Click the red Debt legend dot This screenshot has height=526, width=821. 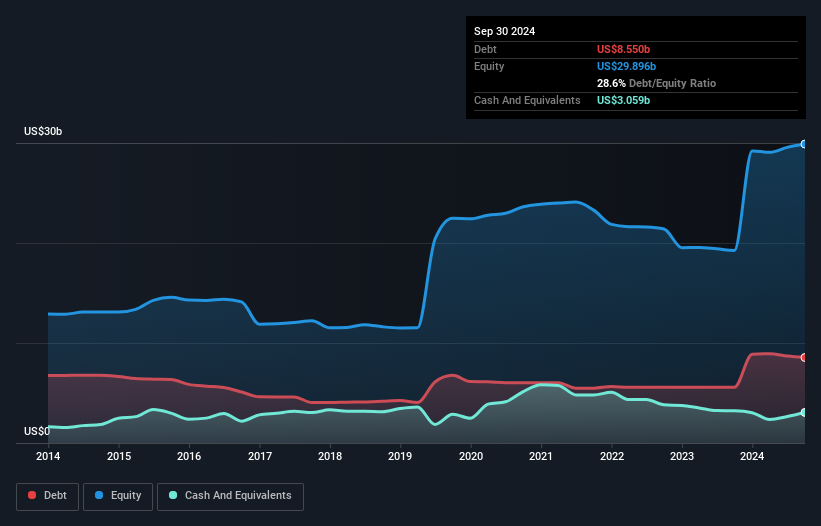pyautogui.click(x=32, y=495)
